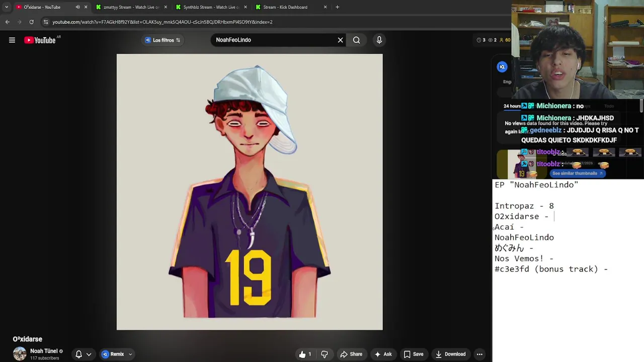The width and height of the screenshot is (644, 362).
Task: Select the O²xidarse - YouTube tab
Action: tap(42, 7)
